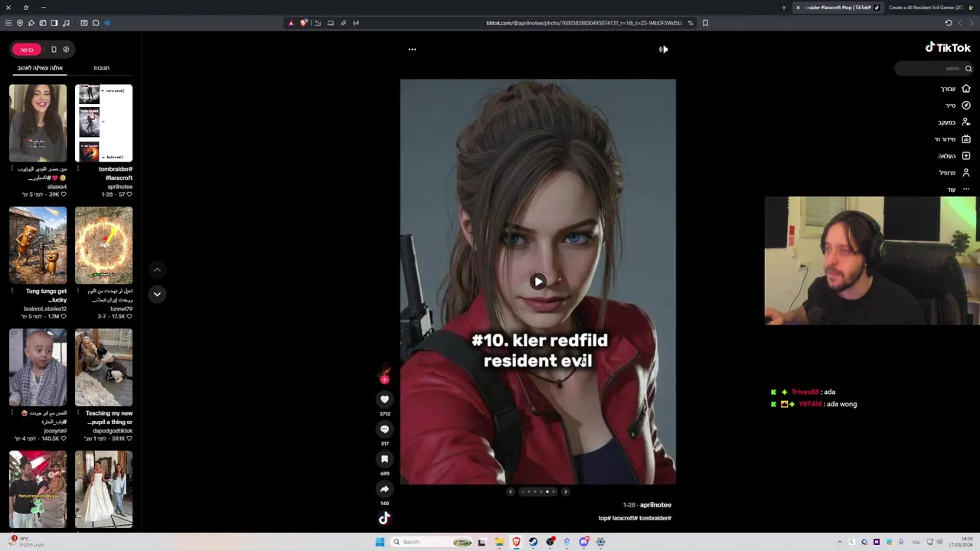Open Steam from the taskbar
Viewport: 980px width, 551px height.
[x=533, y=542]
